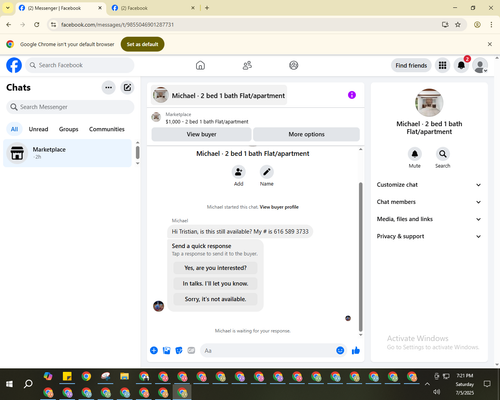Open the Facebook menu grid icon
Screen dimensions: 500x400
[442, 65]
